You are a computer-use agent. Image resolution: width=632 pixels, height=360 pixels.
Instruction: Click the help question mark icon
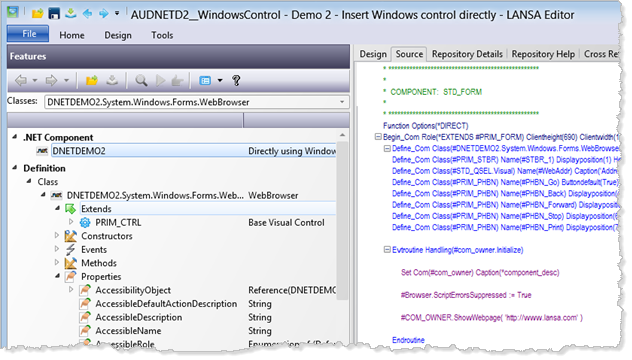236,80
